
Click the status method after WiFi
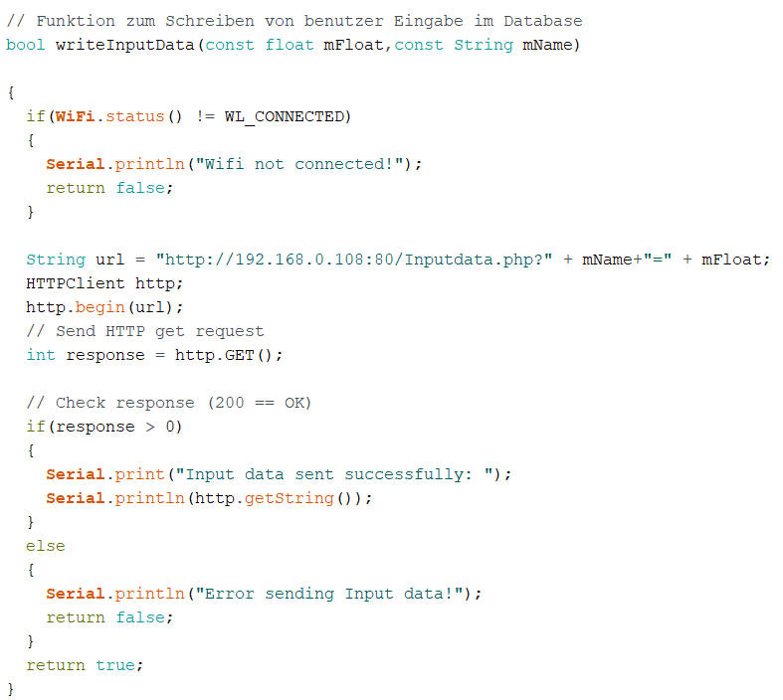(x=134, y=116)
